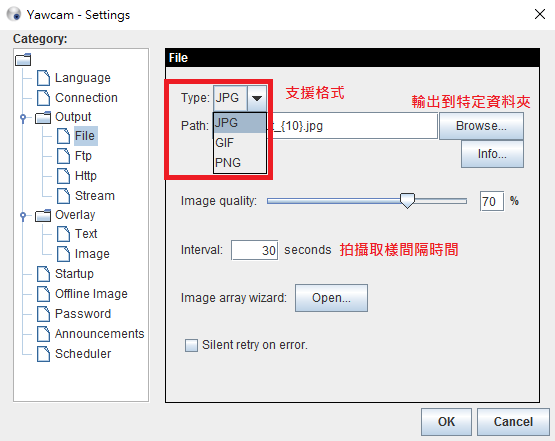Click the Browse... button
The image size is (555, 441).
pos(481,126)
